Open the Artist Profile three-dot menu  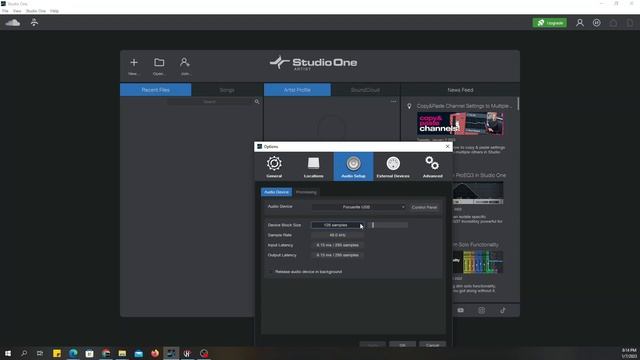pos(393,101)
